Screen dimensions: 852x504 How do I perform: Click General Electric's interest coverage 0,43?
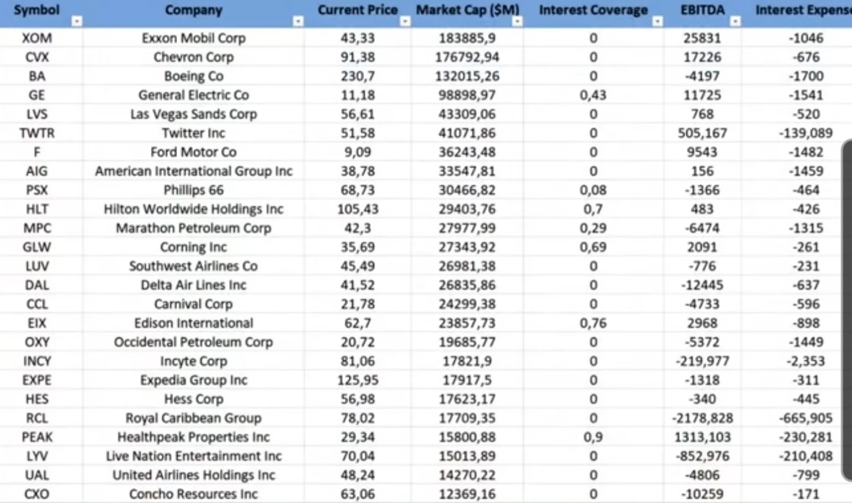(593, 95)
